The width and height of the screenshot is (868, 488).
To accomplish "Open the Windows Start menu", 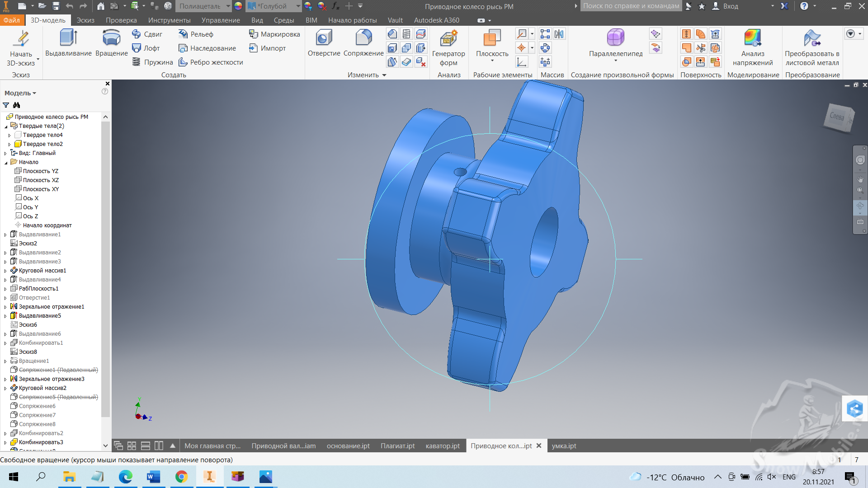I will point(14,477).
